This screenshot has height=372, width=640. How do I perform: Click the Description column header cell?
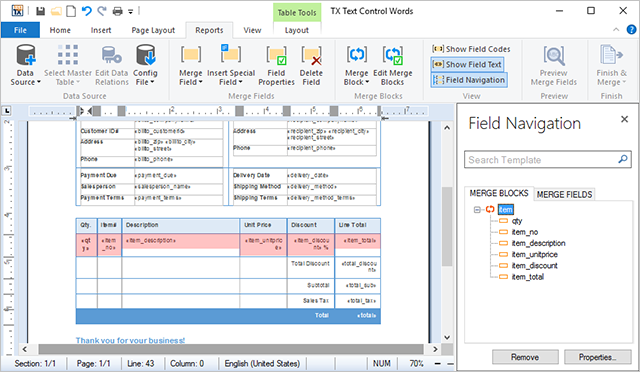point(180,225)
